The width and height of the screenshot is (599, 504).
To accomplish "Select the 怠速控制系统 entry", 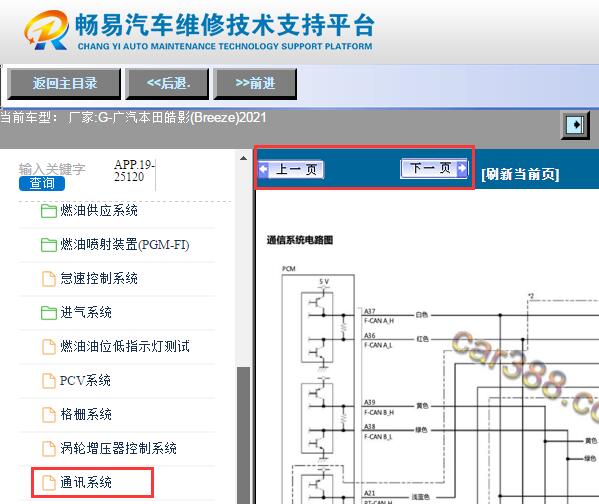I will pyautogui.click(x=99, y=279).
